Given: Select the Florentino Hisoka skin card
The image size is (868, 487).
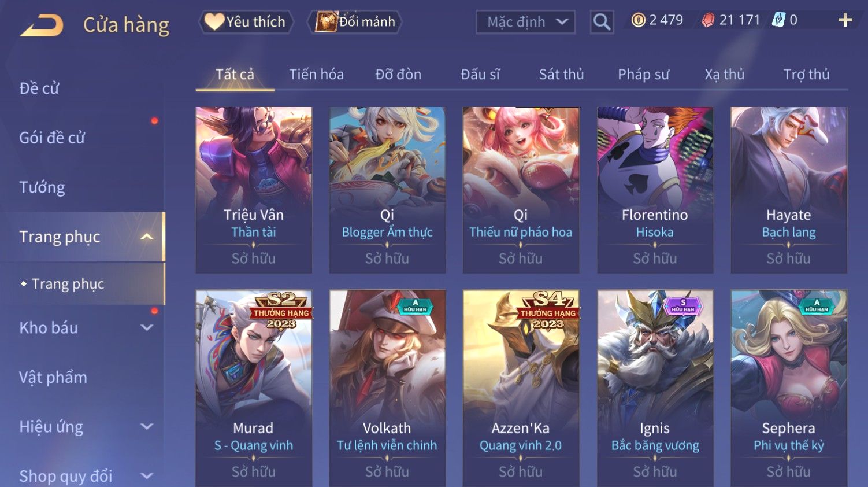Looking at the screenshot, I should [655, 190].
